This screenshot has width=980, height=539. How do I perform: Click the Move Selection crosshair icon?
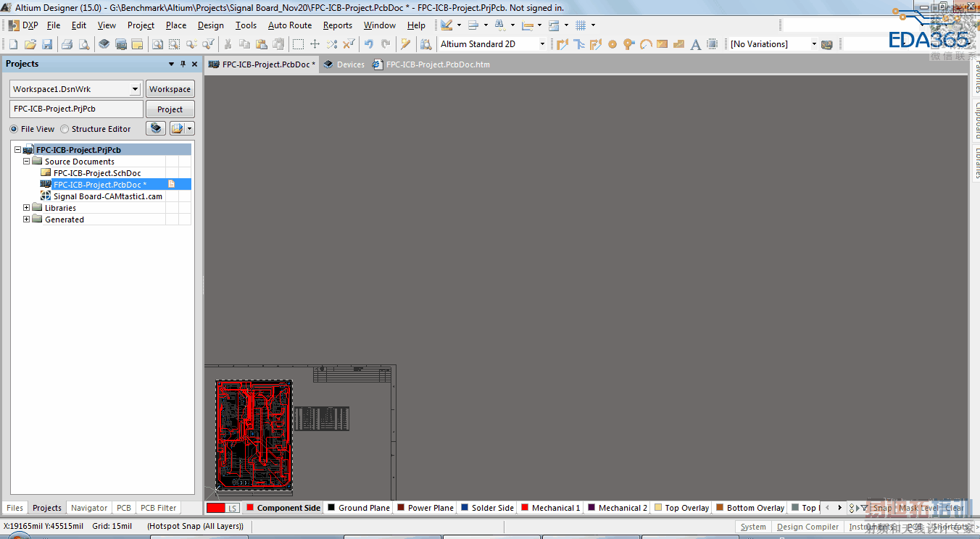(315, 44)
